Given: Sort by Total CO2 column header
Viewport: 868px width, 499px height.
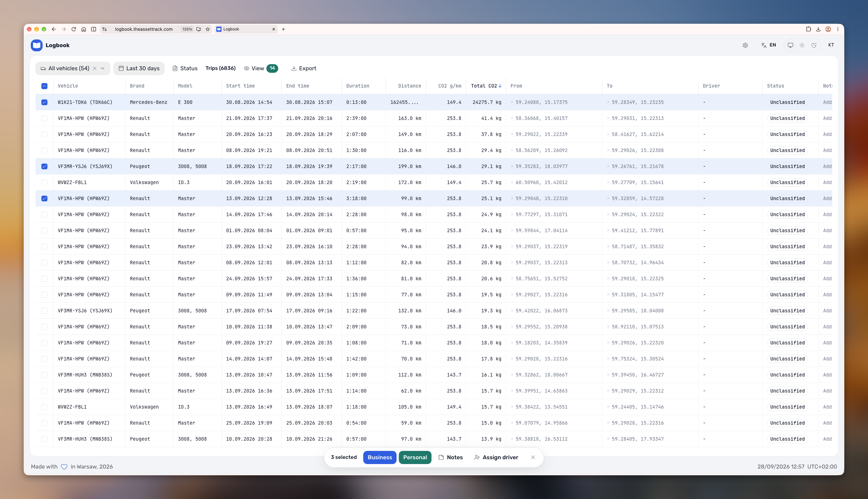Looking at the screenshot, I should coord(486,86).
